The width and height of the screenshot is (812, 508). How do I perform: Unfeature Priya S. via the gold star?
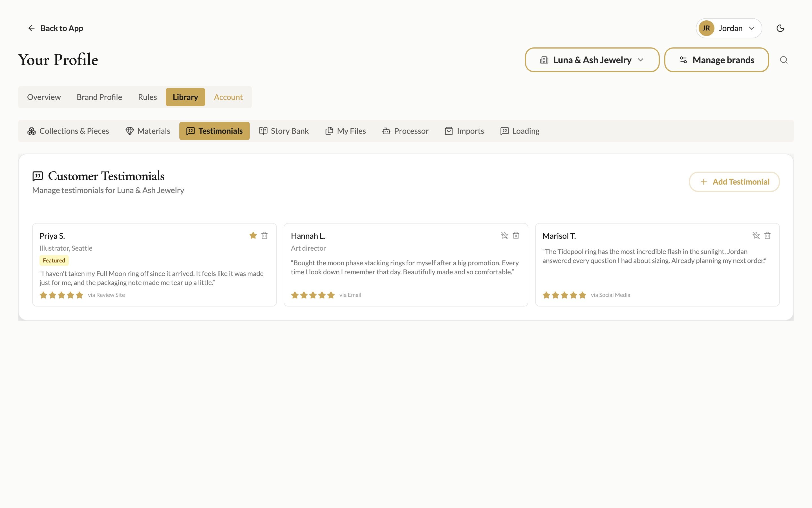coord(253,236)
